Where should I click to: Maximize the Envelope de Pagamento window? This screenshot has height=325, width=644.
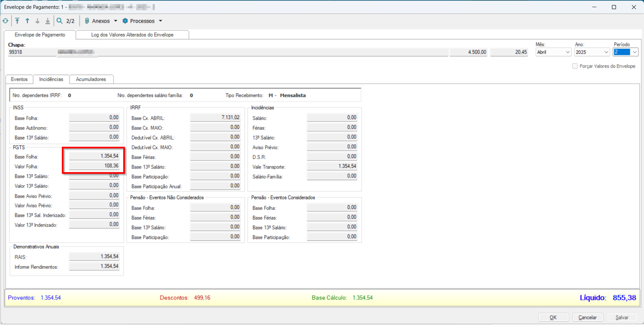click(x=614, y=7)
